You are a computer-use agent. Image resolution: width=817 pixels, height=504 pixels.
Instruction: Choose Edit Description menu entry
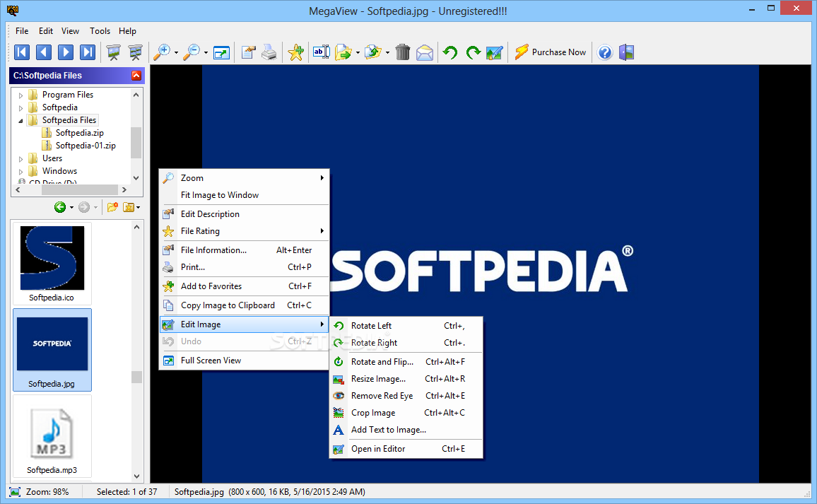pos(244,214)
